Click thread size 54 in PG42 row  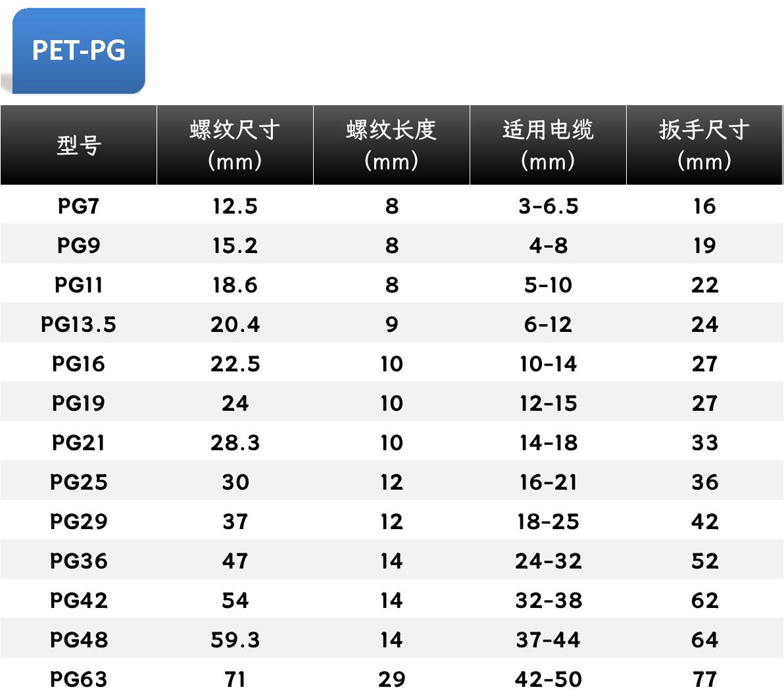(x=235, y=601)
